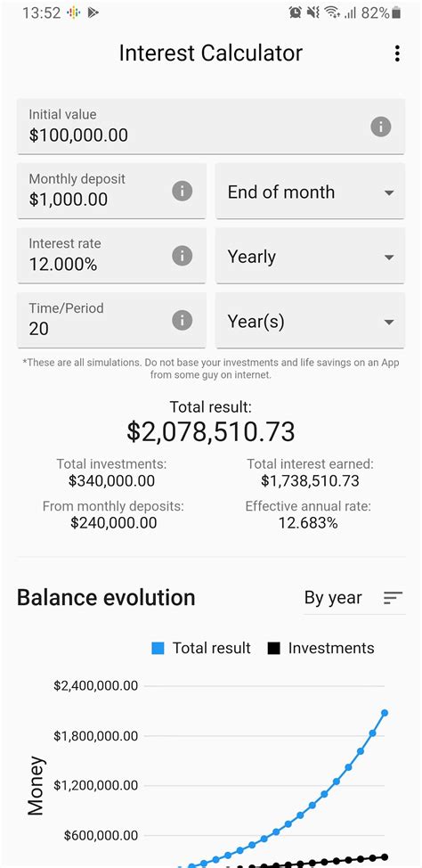Edit the Initial value field
Image resolution: width=422 pixels, height=868 pixels.
[x=211, y=127]
